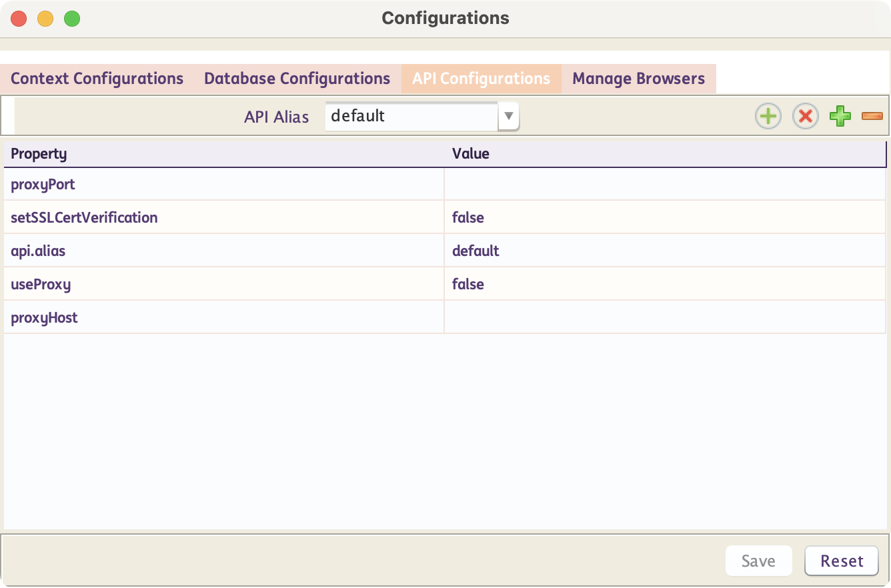Switch to the Context Configurations tab
This screenshot has height=588, width=891.
(x=97, y=79)
